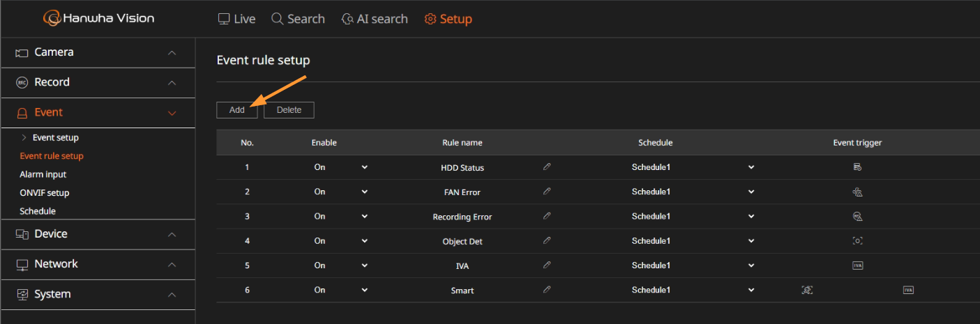The width and height of the screenshot is (980, 324).
Task: Open Alarm input settings
Action: coord(43,174)
